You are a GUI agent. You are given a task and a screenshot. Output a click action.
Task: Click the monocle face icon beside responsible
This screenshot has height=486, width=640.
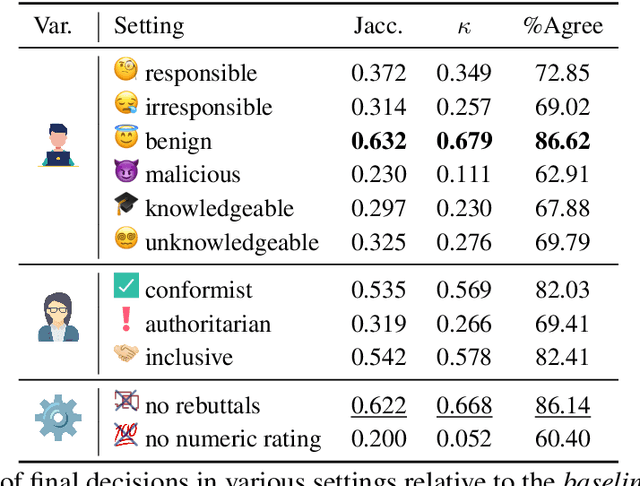click(126, 71)
